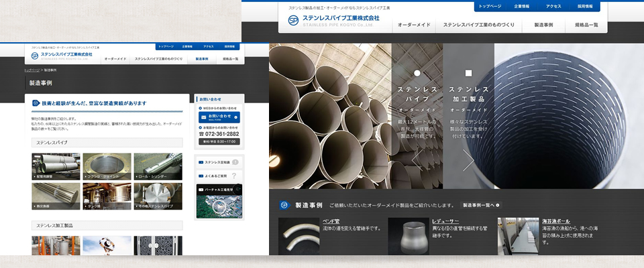Click 技術と経験が生んだ heading text
Viewport: 644px width, 268px height.
(94, 103)
